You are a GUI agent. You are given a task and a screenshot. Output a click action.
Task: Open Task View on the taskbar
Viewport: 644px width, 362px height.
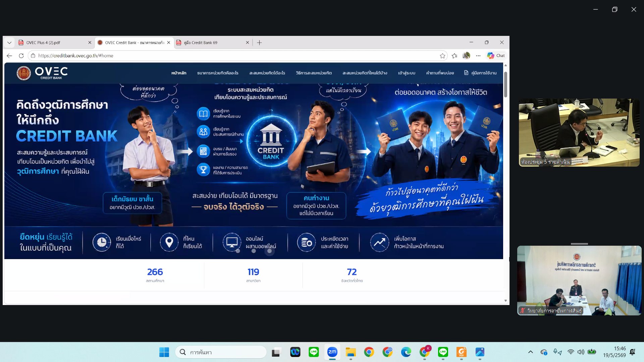[276, 352]
